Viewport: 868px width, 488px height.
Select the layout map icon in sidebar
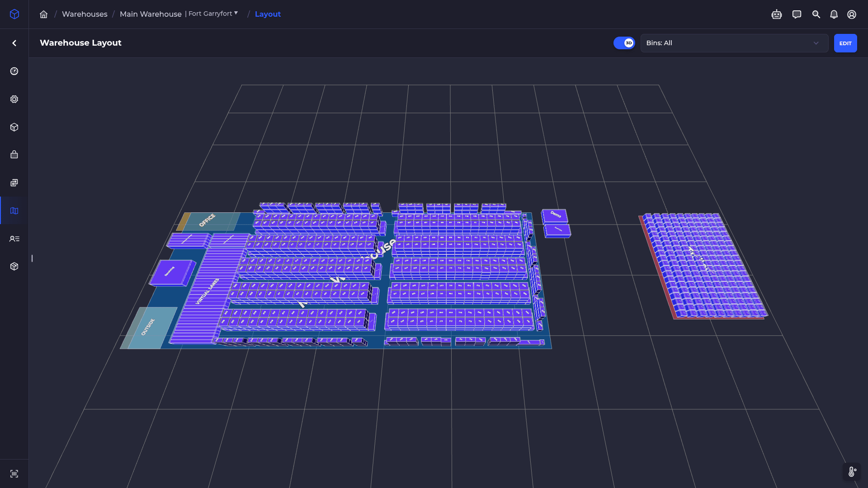[14, 211]
